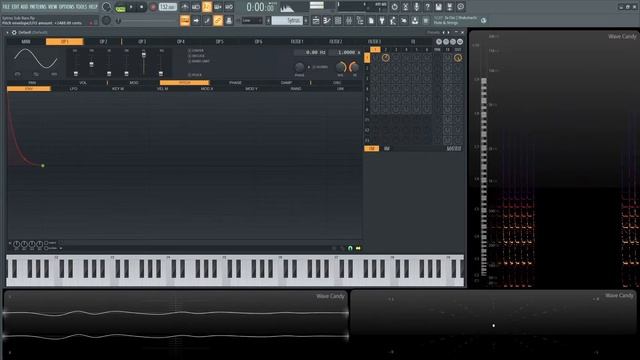
Task: Click the song time display
Action: (x=261, y=7)
